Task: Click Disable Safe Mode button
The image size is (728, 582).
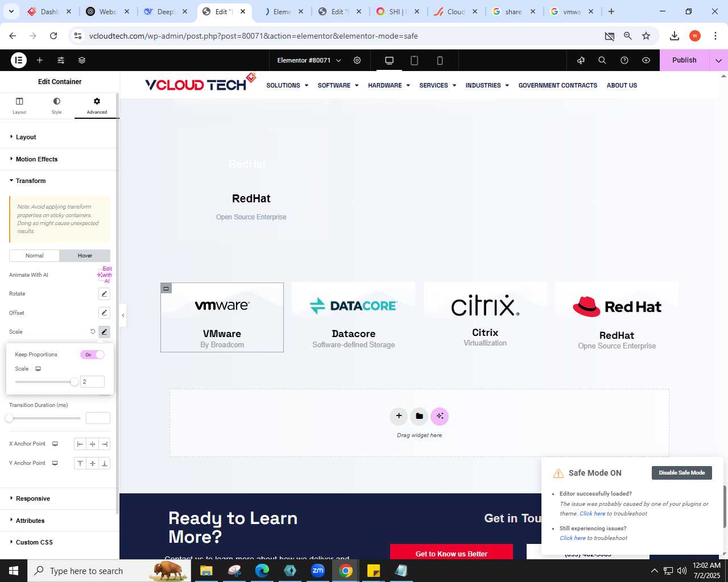Action: 681,473
